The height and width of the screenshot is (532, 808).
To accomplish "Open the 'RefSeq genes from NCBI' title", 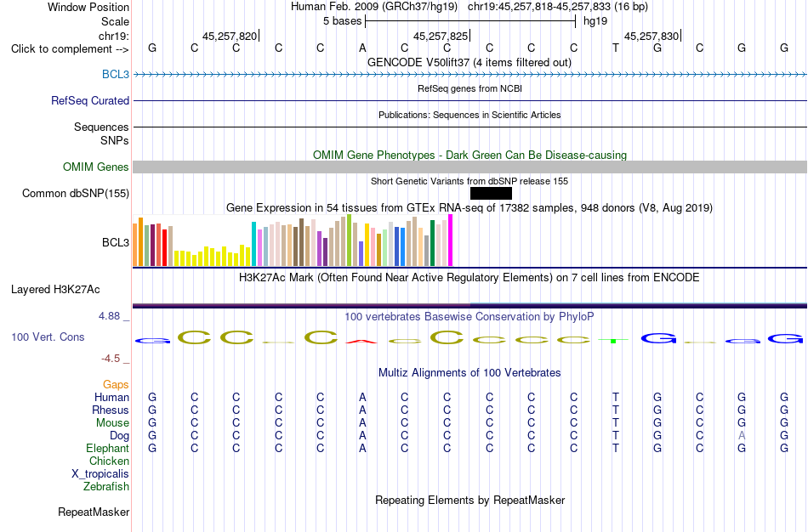I will [469, 88].
